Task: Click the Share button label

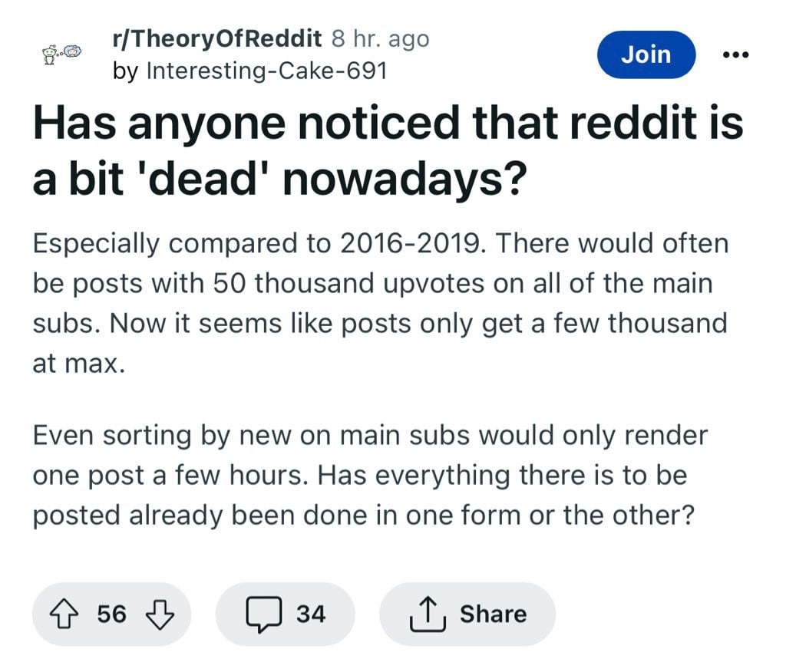Action: (494, 614)
